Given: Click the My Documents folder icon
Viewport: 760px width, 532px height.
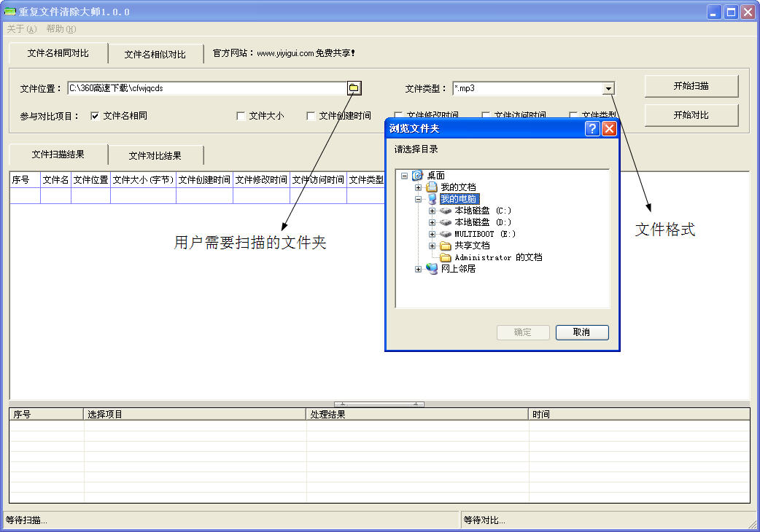Looking at the screenshot, I should [431, 187].
